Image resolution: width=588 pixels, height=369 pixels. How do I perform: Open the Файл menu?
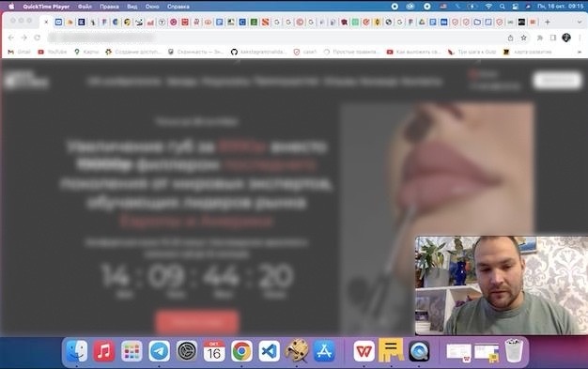point(85,7)
